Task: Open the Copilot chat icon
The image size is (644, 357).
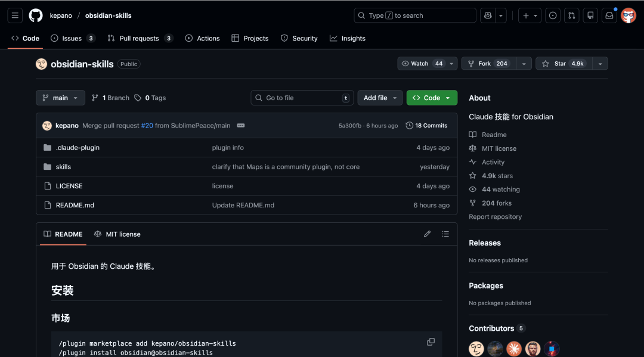Action: pos(489,15)
